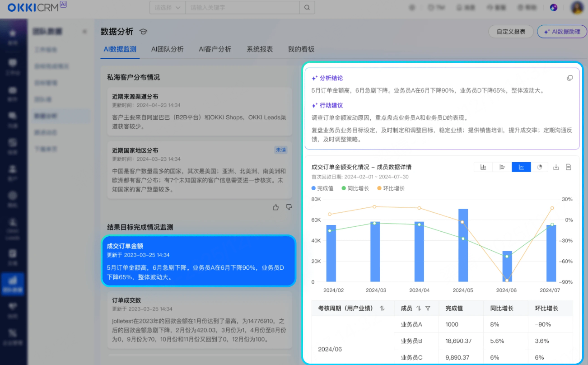The height and width of the screenshot is (365, 588).
Task: Switch to the AI客户分析 tab
Action: [x=215, y=49]
